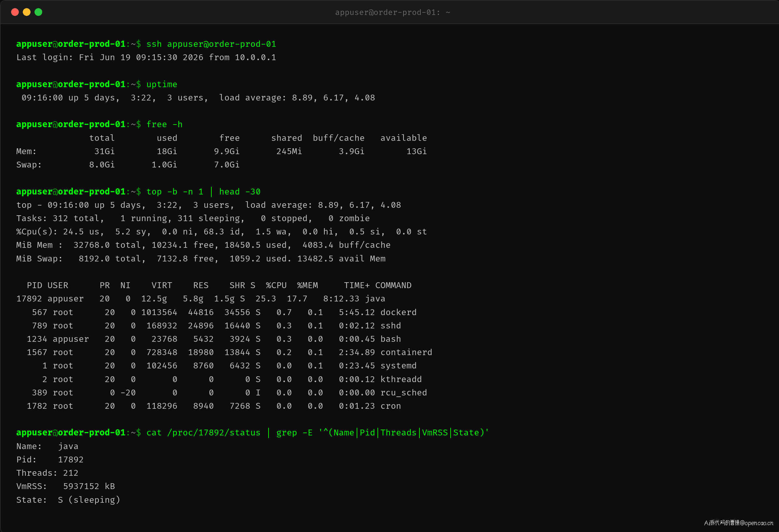Screen dimensions: 779x532
Task: Select the Mem used value '18Gi'
Action: tap(167, 151)
